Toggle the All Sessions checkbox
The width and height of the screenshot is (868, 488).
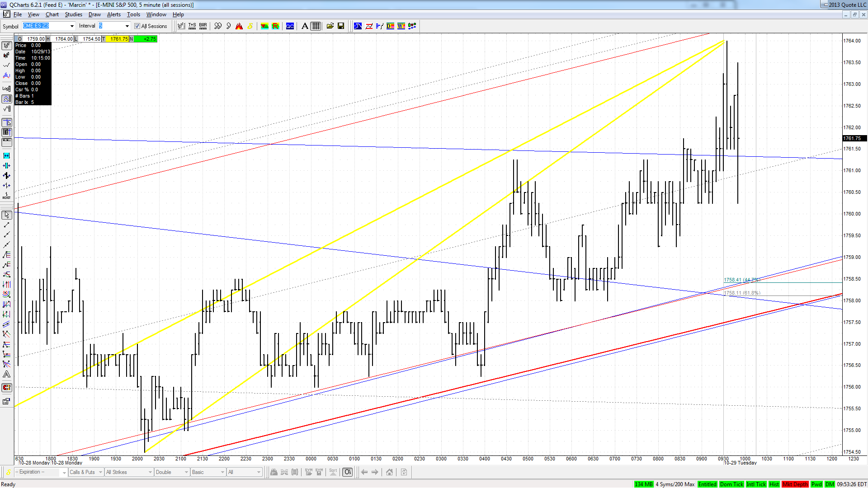(x=137, y=26)
